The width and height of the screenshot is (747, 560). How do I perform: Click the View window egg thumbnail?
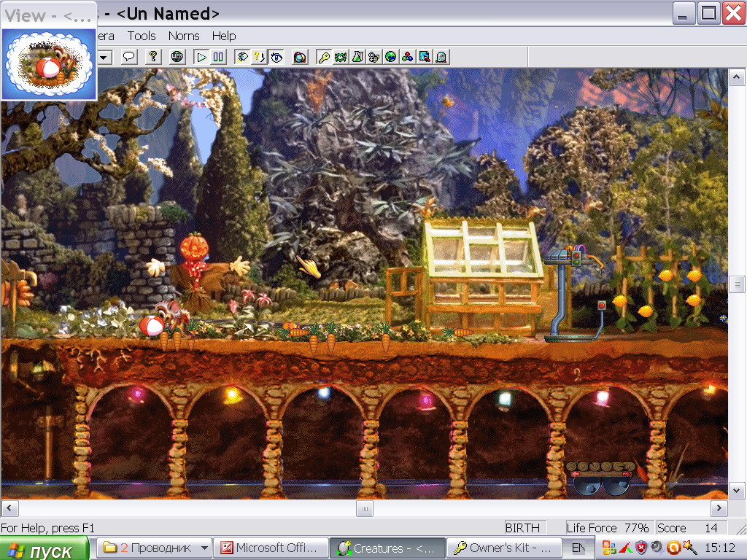(x=49, y=64)
